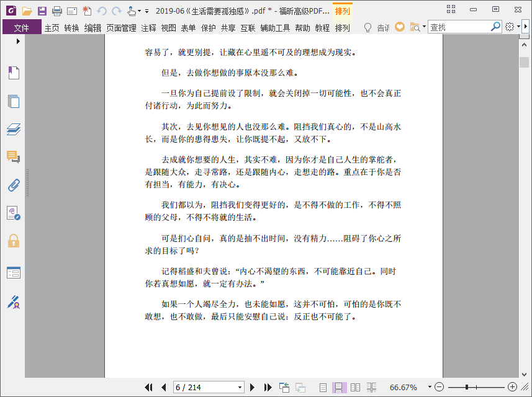
Task: Click the email envelope icon in quick toolbar
Action: pyautogui.click(x=72, y=12)
